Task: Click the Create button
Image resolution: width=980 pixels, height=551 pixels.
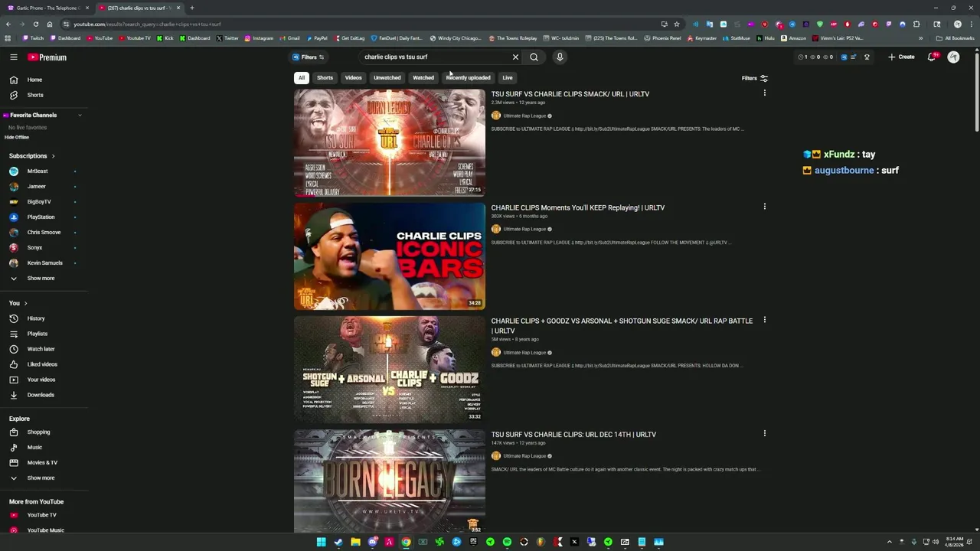Action: pyautogui.click(x=901, y=57)
